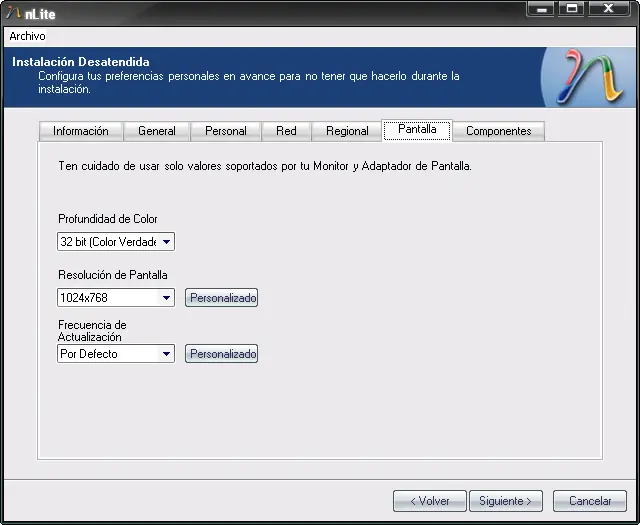Click the nLite logo in the header

click(x=591, y=77)
